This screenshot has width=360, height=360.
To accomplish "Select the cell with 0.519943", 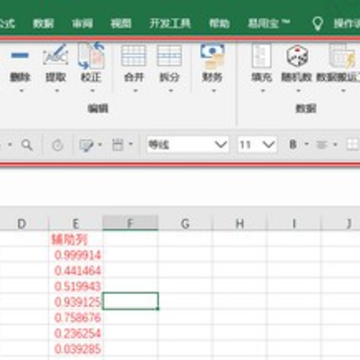I will 76,286.
